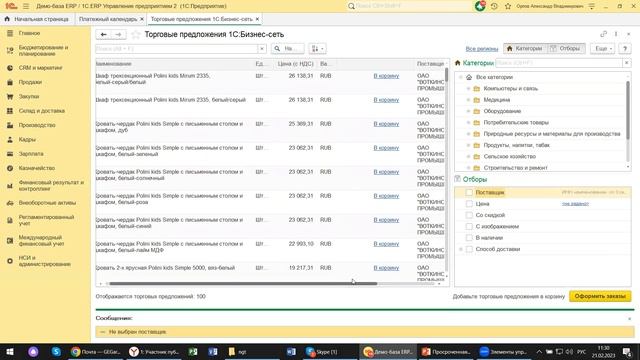Select the Все категории tree item
This screenshot has height=360, width=640.
pyautogui.click(x=494, y=77)
